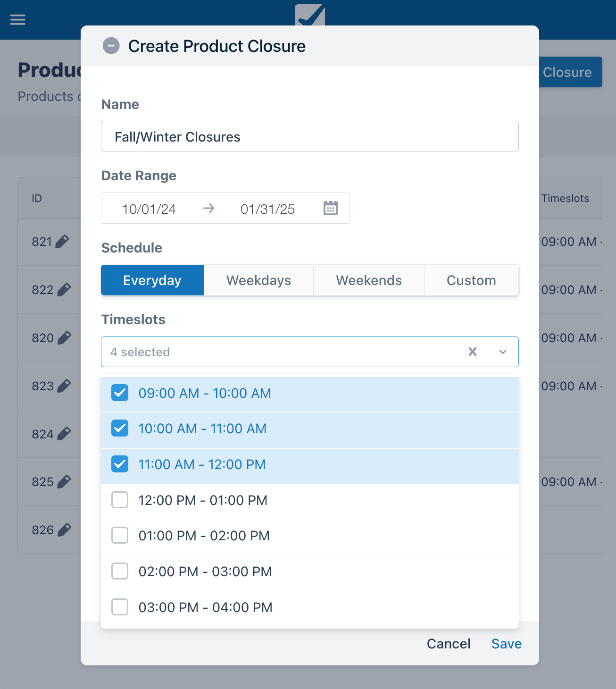Click the Closure button in the page header
The width and height of the screenshot is (616, 689).
pyautogui.click(x=570, y=72)
